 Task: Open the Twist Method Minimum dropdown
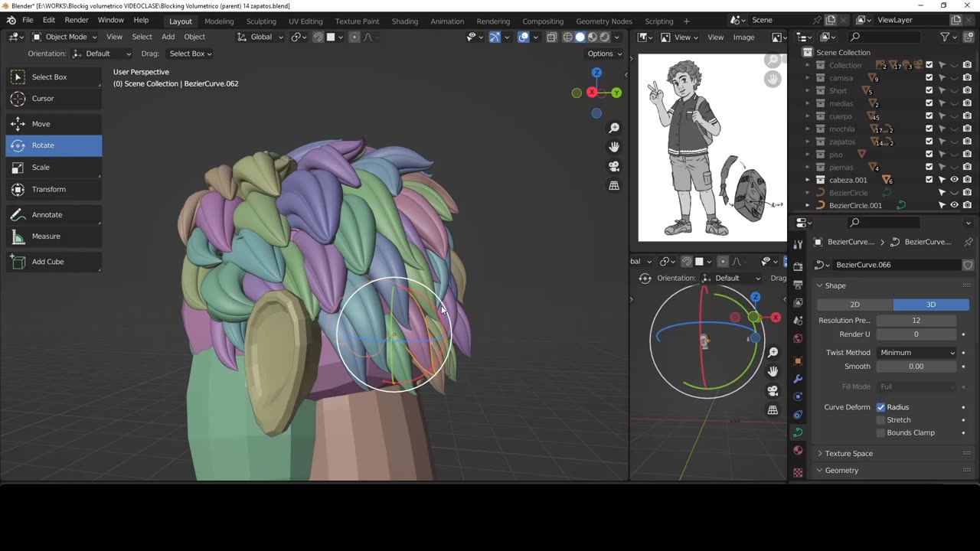(x=917, y=352)
